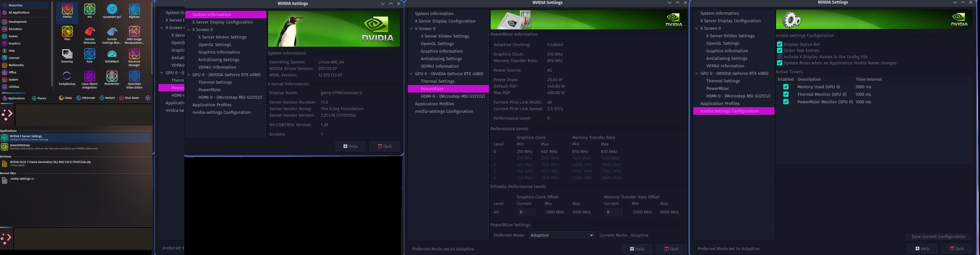980x255 pixels.
Task: Collapse the GPU 0 node in the PowerMizer window
Action: [411, 73]
